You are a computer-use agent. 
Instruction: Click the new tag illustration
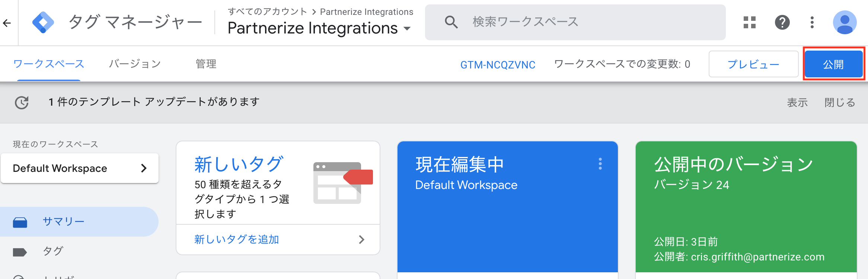(343, 183)
